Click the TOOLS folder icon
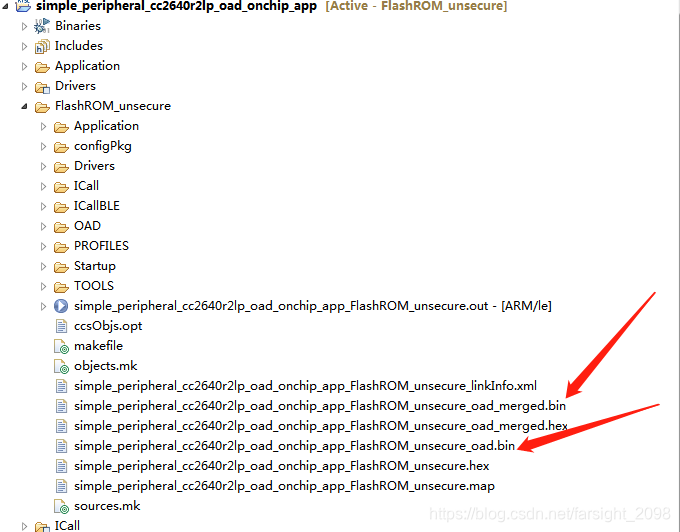 [x=61, y=287]
